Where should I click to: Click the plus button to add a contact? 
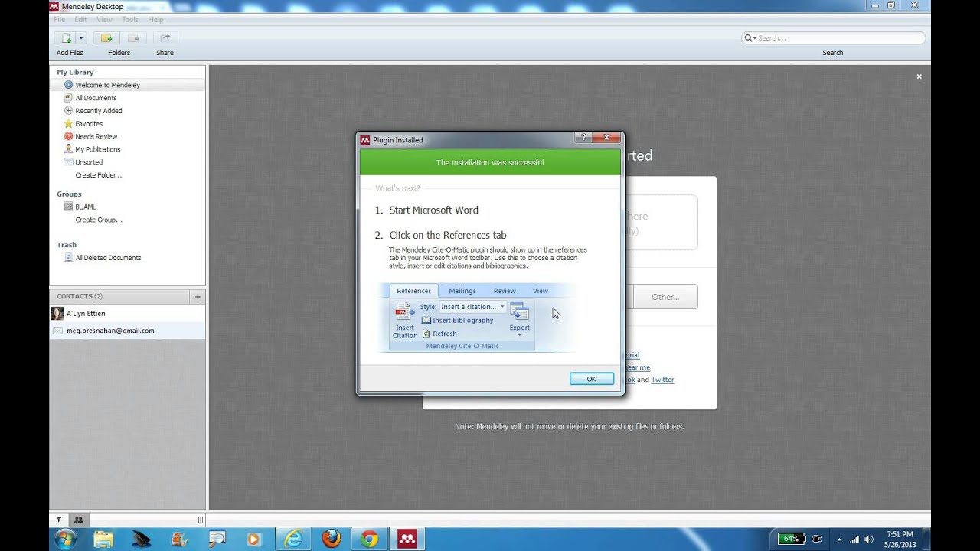pyautogui.click(x=198, y=296)
